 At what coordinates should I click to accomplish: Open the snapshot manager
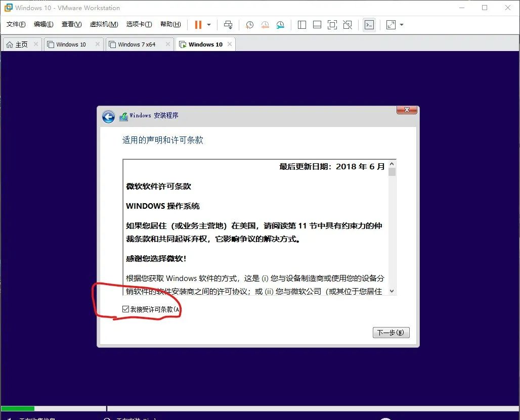[281, 24]
